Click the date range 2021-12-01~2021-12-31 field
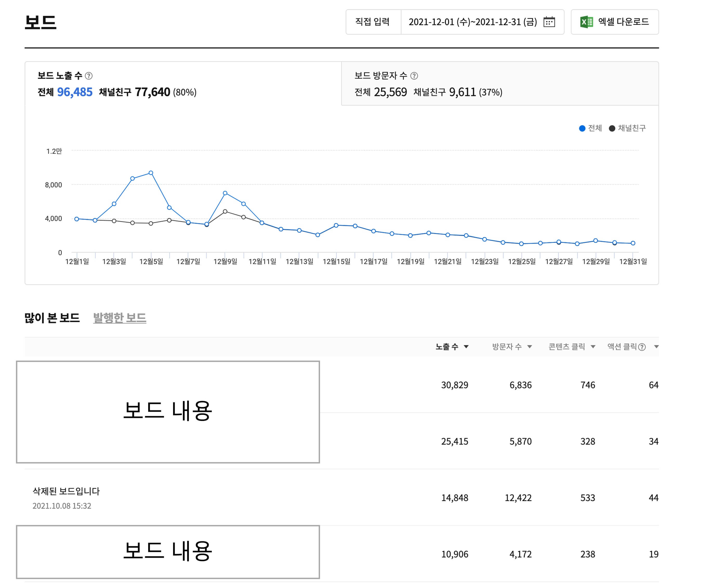This screenshot has height=588, width=705. 482,22
